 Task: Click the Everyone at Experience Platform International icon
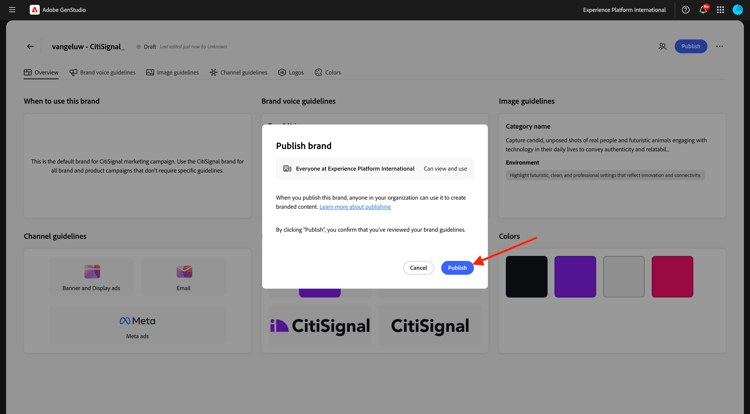pos(287,169)
